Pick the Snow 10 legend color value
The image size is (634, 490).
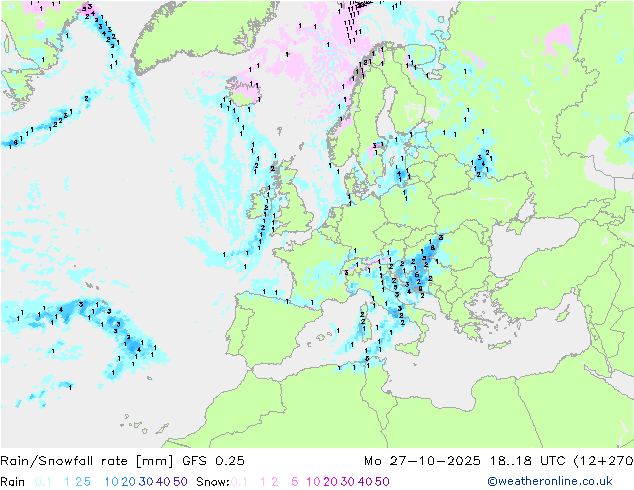[313, 482]
